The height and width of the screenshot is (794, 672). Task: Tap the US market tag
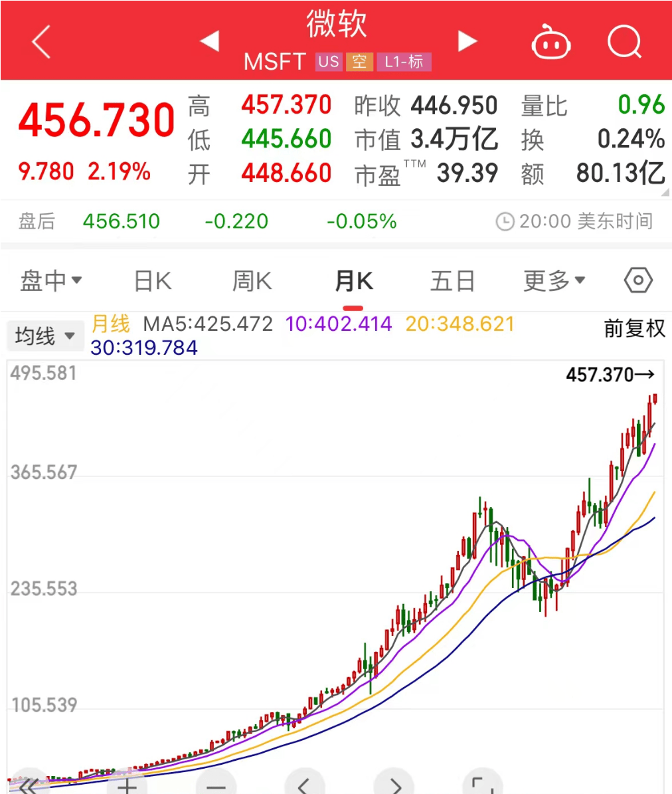(x=329, y=62)
